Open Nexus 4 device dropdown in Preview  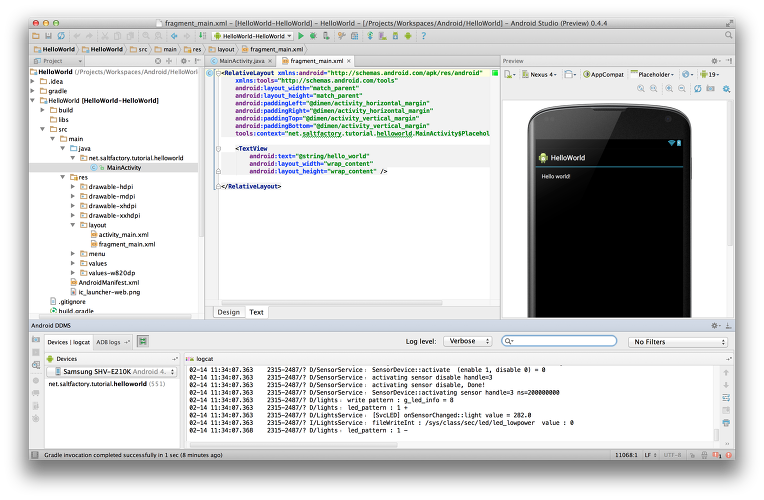point(539,75)
